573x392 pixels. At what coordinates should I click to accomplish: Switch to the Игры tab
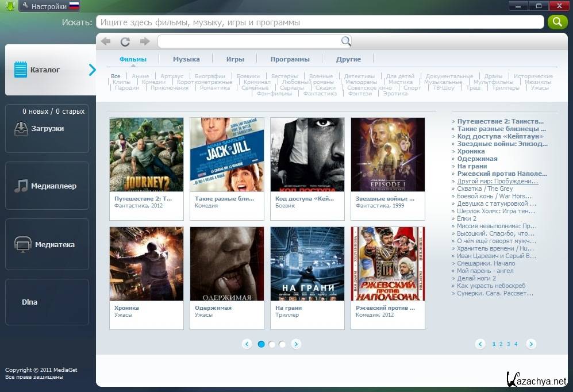click(235, 59)
